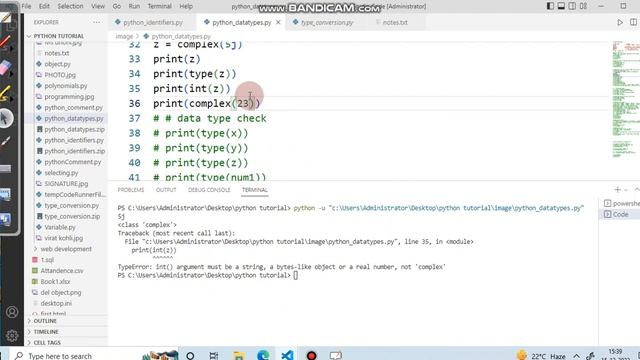Screen dimensions: 640x360
Task: Collapse the PYTHON TUTORIAL folder section
Action: [58, 36]
